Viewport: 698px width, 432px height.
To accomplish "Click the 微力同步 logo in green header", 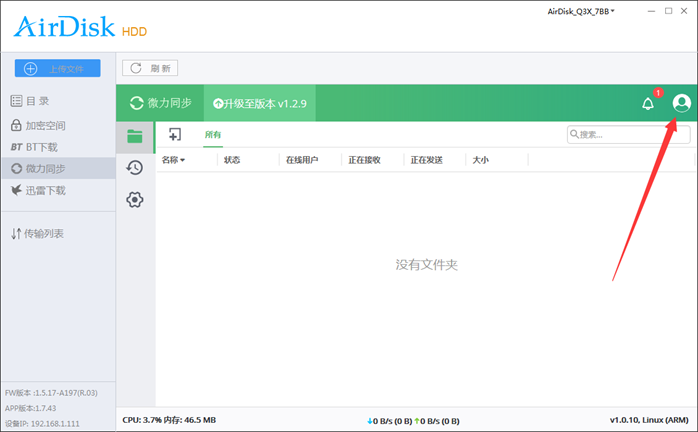I will (x=161, y=103).
